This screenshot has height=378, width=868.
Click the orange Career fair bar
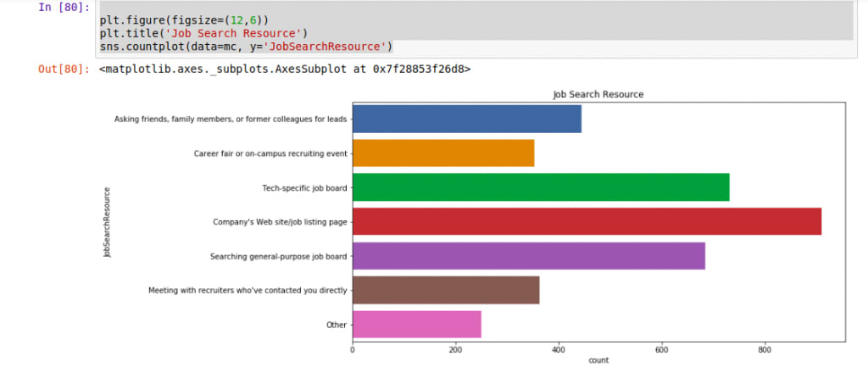click(443, 153)
